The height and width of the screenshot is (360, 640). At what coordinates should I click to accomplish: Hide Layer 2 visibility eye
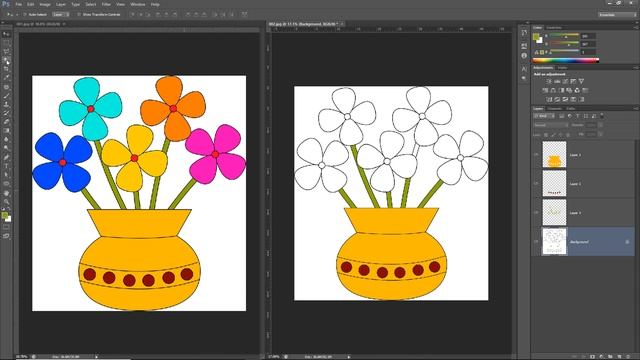click(x=536, y=184)
